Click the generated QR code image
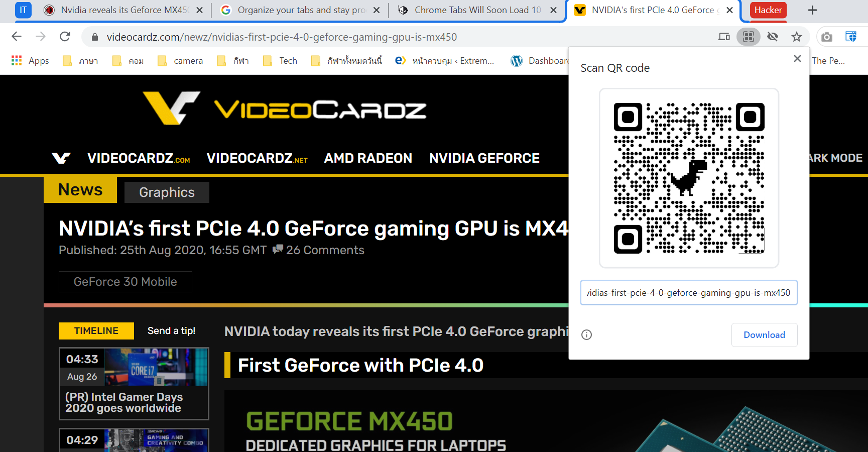 pos(689,178)
